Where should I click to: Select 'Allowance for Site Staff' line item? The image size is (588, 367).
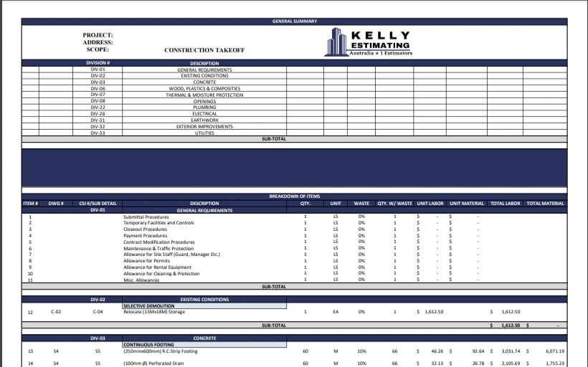point(172,254)
